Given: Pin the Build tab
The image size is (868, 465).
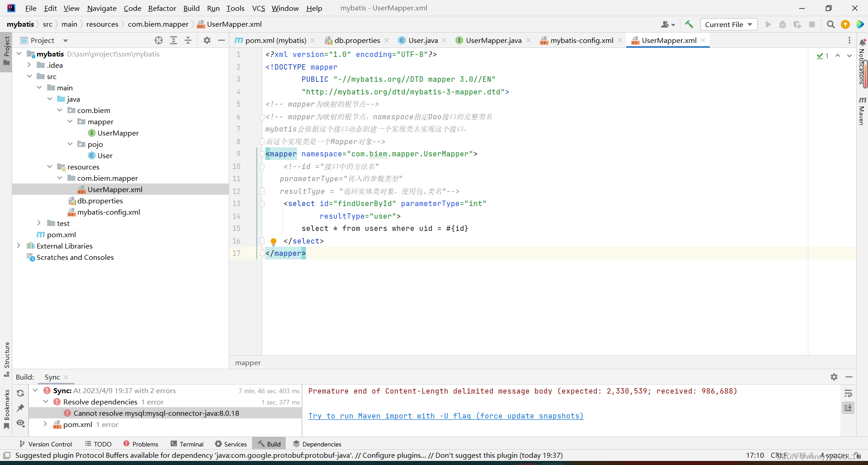Looking at the screenshot, I should (20, 408).
